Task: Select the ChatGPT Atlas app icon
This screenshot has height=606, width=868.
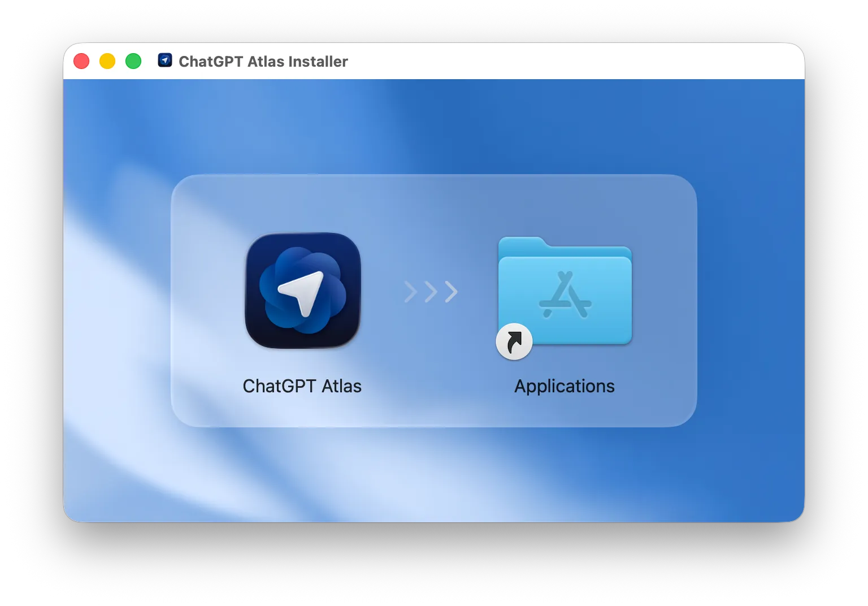Action: click(303, 291)
